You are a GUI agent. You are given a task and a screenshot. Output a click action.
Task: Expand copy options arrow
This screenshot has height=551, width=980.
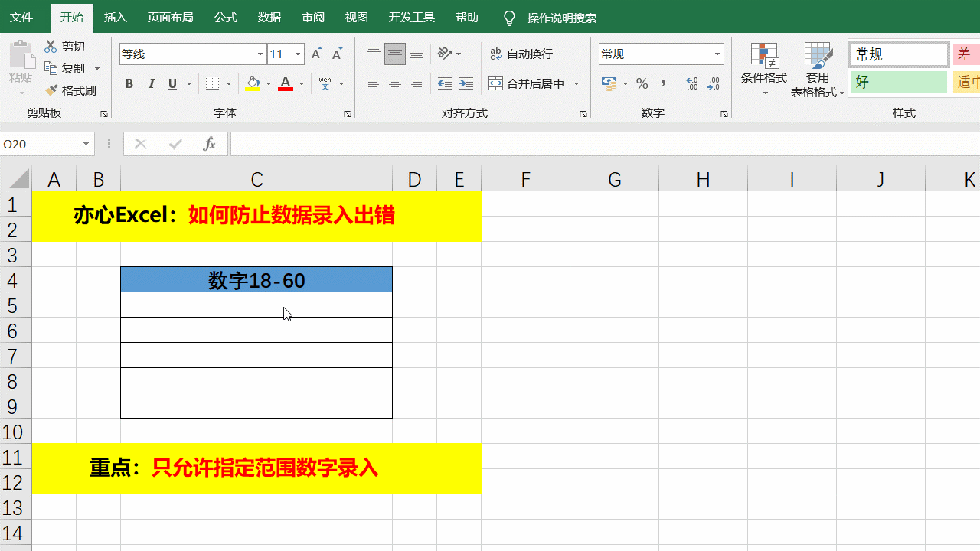point(97,68)
